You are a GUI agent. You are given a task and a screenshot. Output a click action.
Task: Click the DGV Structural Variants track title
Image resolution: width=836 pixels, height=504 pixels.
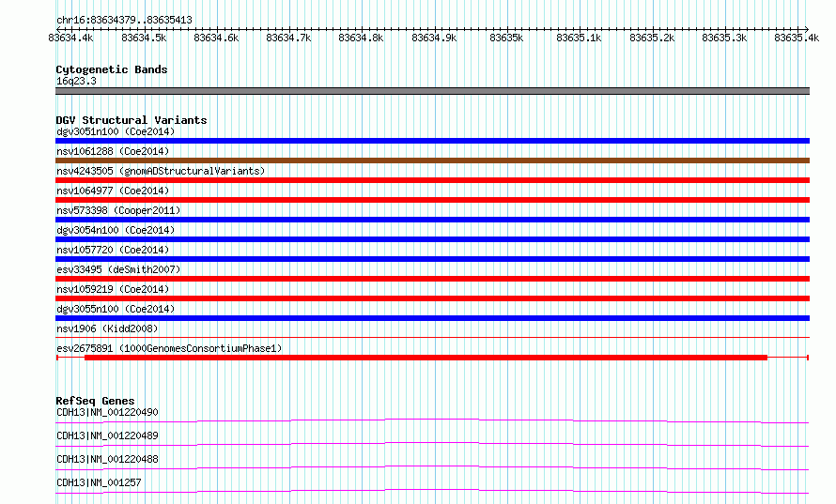point(132,120)
